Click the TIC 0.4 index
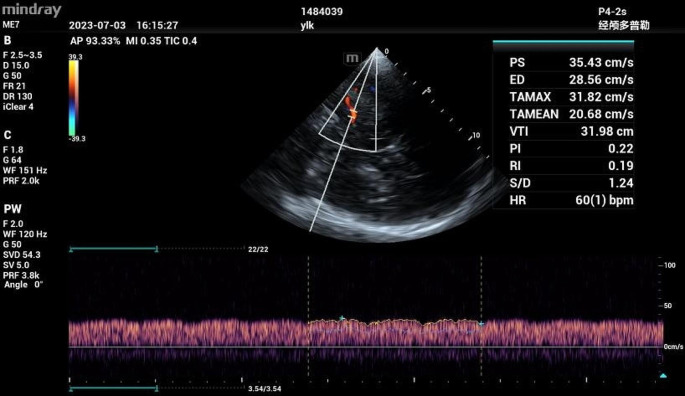 tap(180, 41)
